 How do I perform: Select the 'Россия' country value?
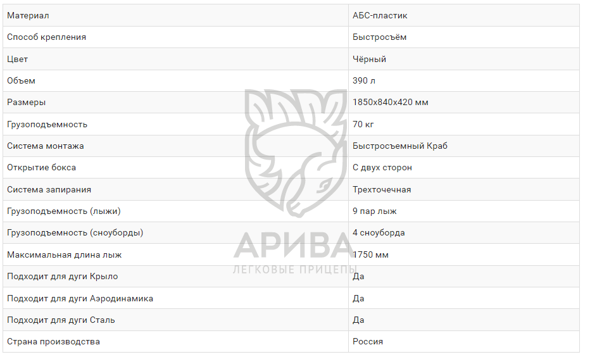coord(368,341)
